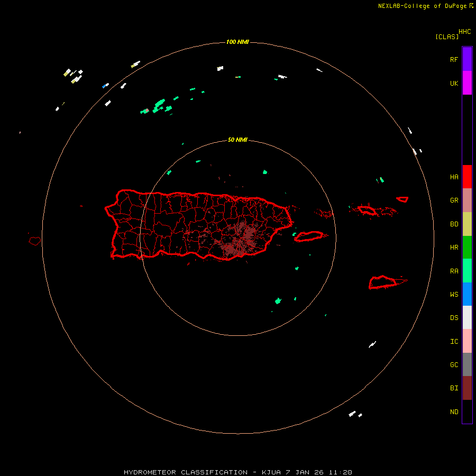The width and height of the screenshot is (476, 476).
Task: Click the brown BI legend swatch
Action: pos(467,388)
